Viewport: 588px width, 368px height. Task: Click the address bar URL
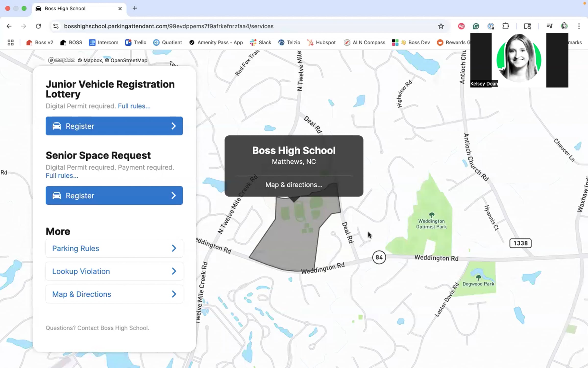pyautogui.click(x=169, y=26)
